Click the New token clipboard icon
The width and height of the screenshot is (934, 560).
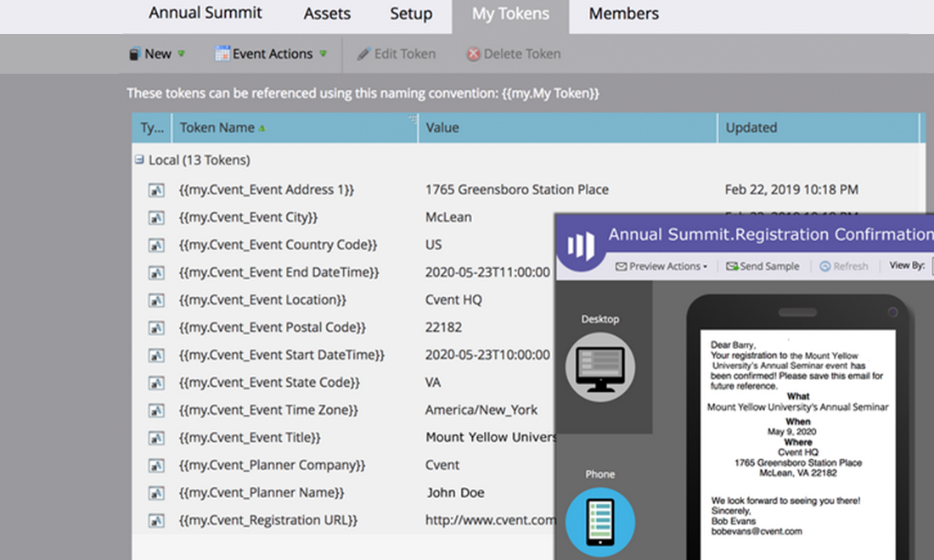coord(135,53)
